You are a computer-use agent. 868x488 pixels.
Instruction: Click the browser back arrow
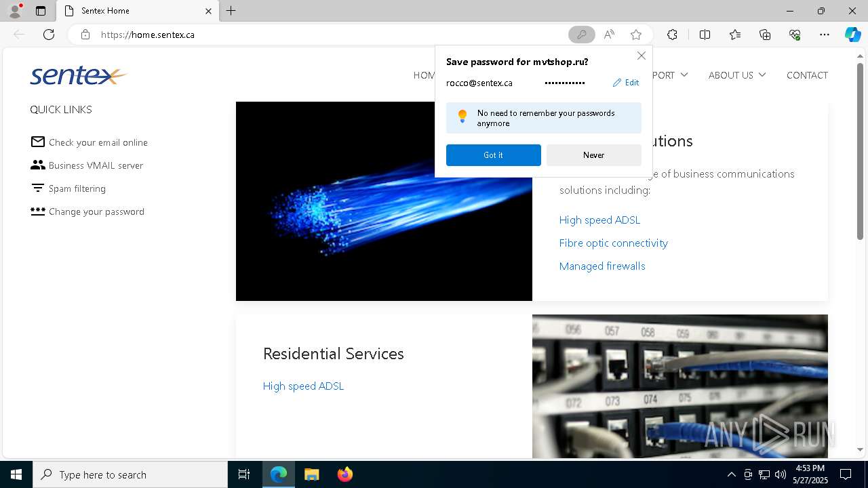coord(19,35)
